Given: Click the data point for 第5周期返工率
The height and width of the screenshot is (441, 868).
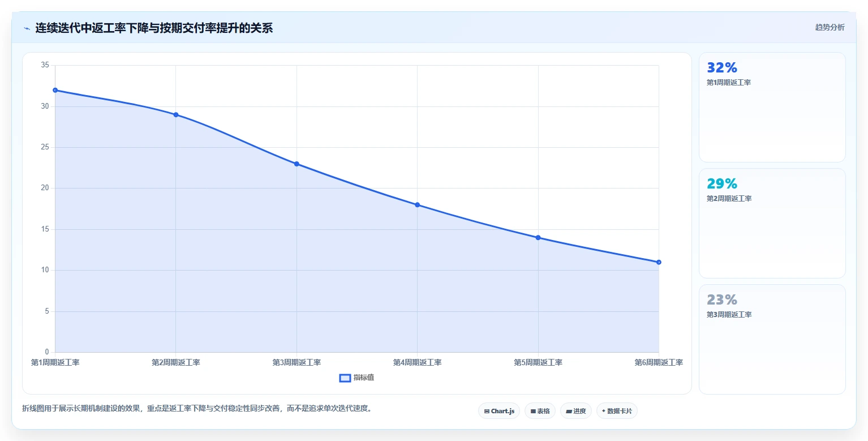Looking at the screenshot, I should 538,238.
